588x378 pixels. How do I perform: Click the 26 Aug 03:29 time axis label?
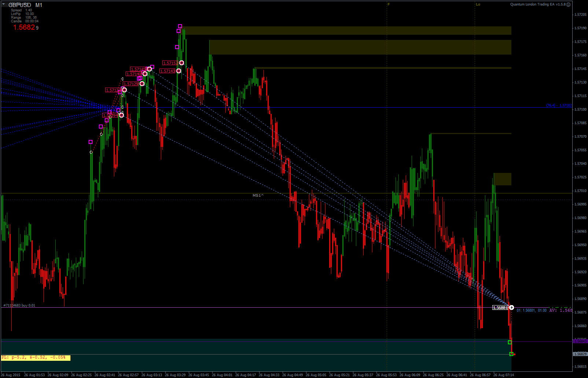point(175,375)
